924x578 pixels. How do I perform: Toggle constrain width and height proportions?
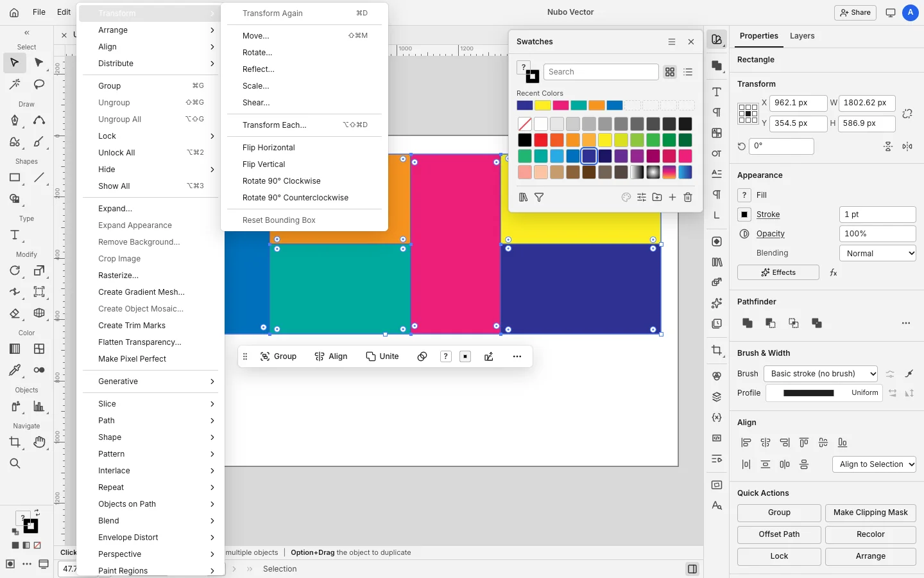tap(907, 114)
